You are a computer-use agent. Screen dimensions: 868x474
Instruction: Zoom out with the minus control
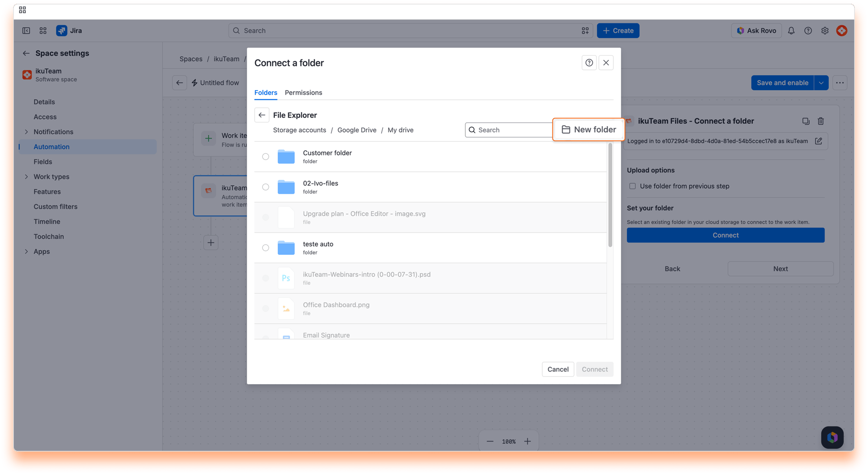click(x=490, y=441)
